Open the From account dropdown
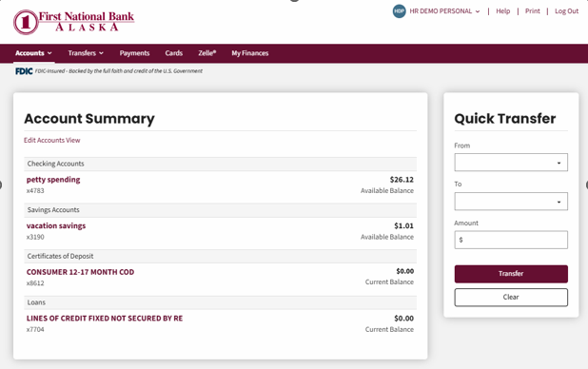The image size is (588, 369). 511,163
